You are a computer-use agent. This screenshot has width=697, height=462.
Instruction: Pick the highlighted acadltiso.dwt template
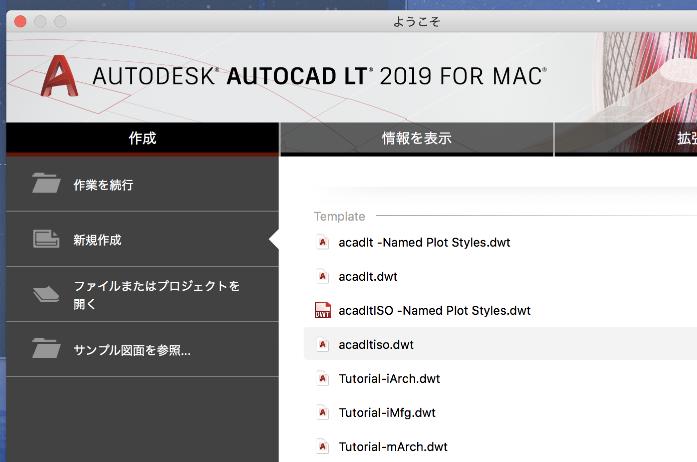tap(500, 344)
